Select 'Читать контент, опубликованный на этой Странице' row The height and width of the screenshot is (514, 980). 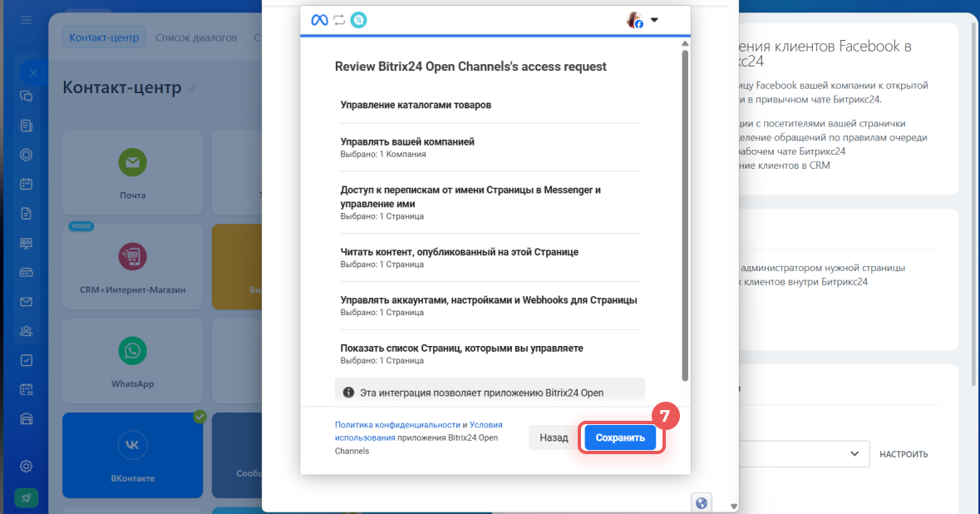click(490, 258)
